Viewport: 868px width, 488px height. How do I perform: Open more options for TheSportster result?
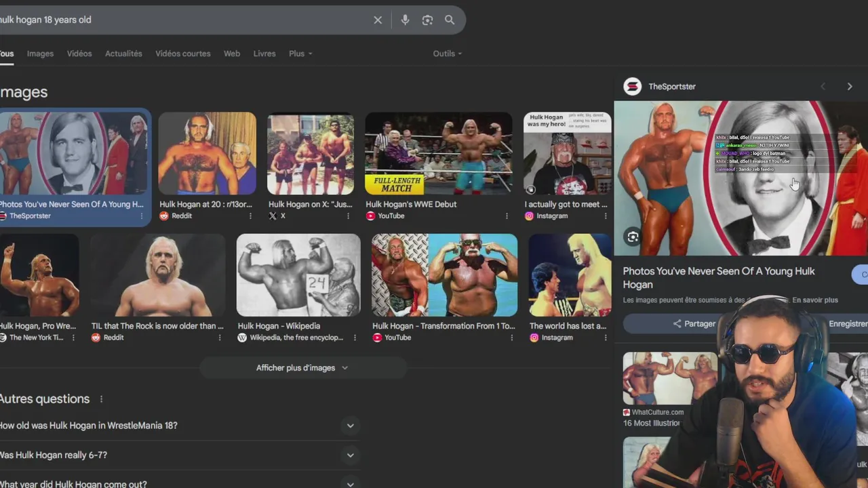[x=142, y=216]
